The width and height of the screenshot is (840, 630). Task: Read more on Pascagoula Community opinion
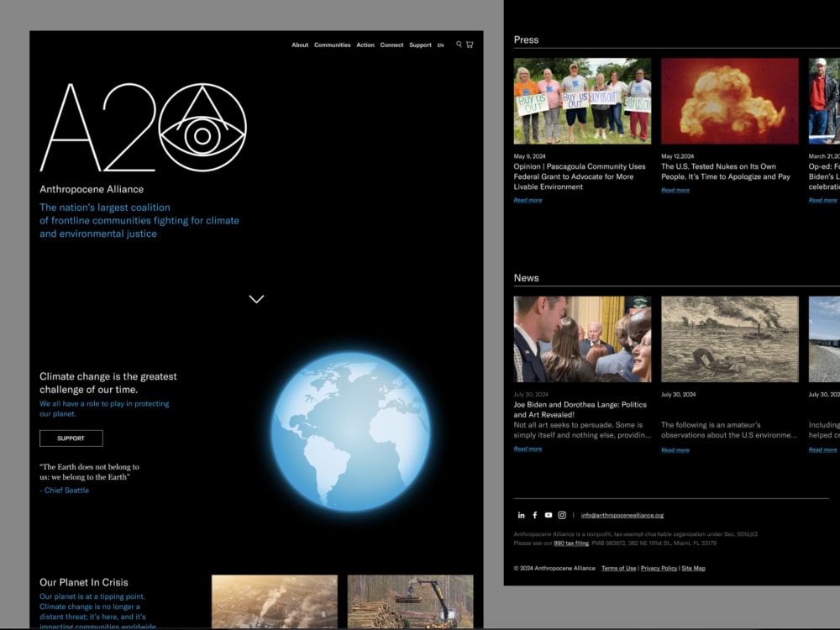[528, 201]
